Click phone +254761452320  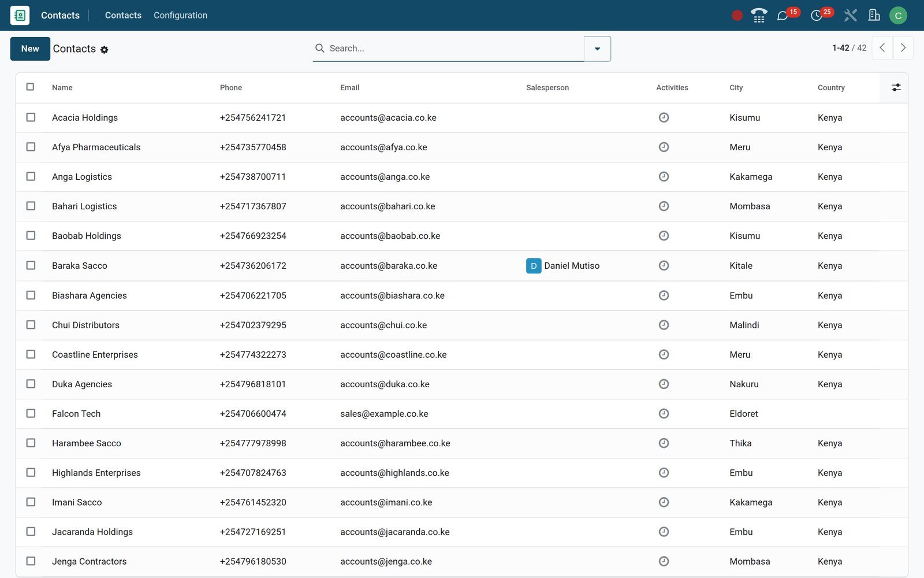(253, 502)
